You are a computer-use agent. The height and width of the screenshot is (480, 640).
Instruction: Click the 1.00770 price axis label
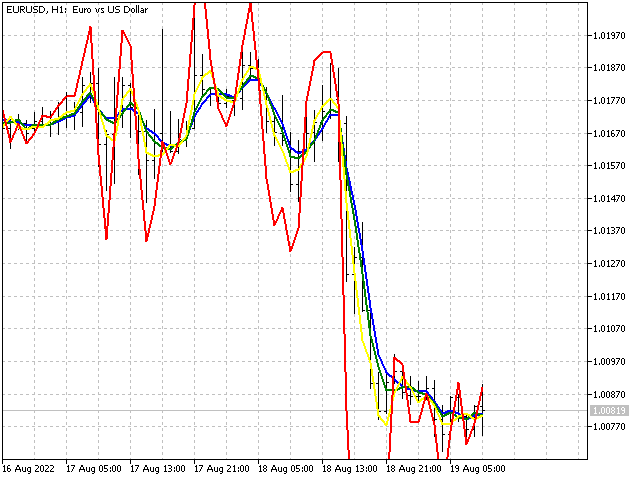[609, 427]
